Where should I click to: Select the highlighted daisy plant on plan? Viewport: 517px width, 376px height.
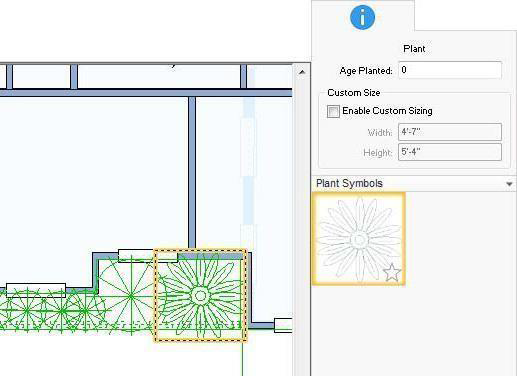click(200, 295)
